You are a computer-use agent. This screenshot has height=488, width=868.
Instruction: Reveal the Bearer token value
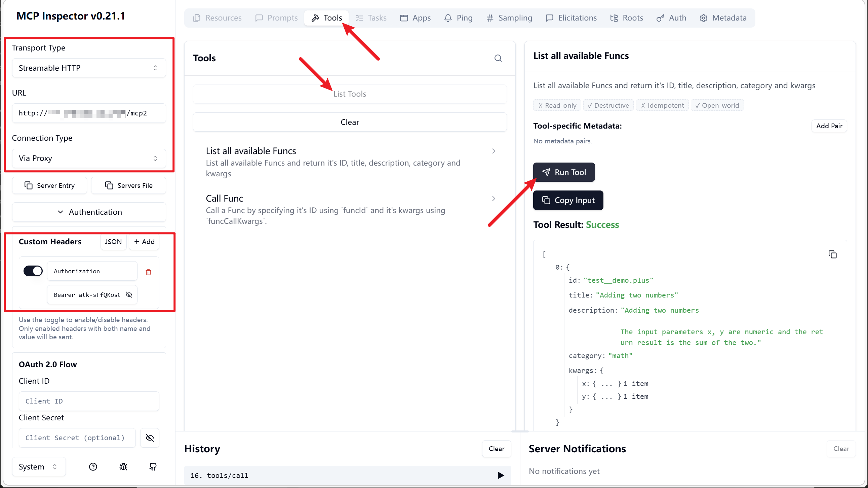coord(129,294)
